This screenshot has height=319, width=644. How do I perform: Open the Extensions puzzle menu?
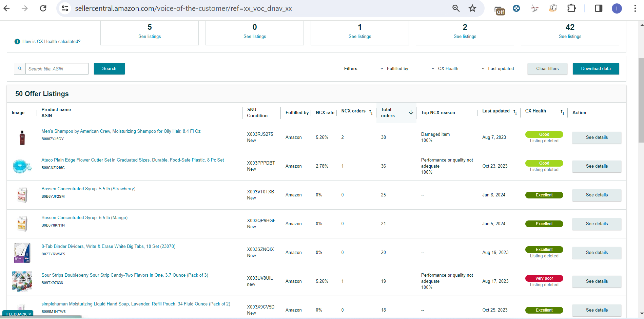tap(571, 8)
